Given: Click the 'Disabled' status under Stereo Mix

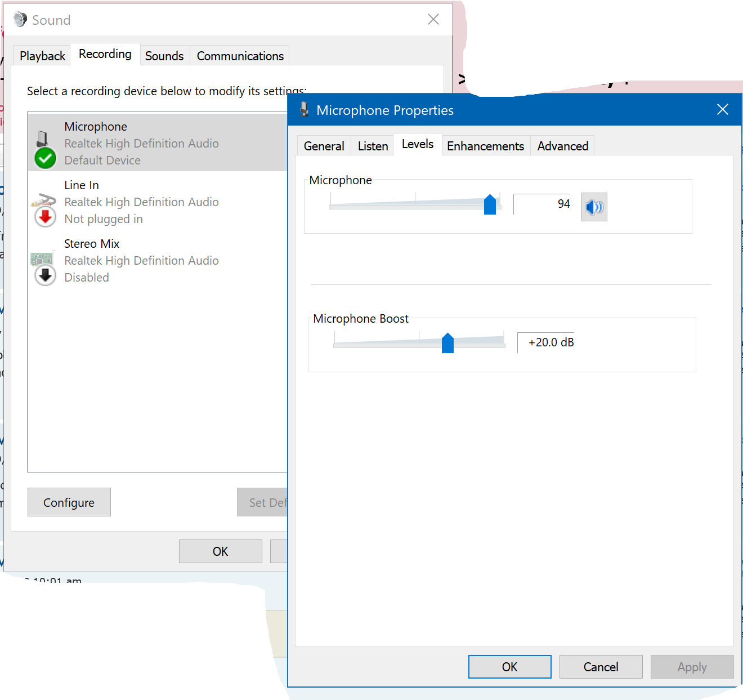Looking at the screenshot, I should pyautogui.click(x=87, y=278).
